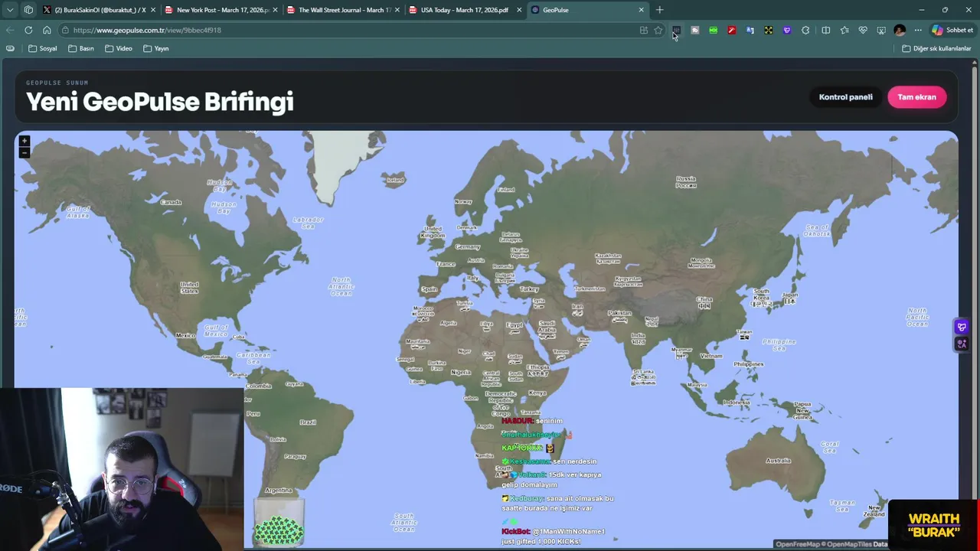
Task: Click the upper purple side-panel icon on the map
Action: pos(962,327)
